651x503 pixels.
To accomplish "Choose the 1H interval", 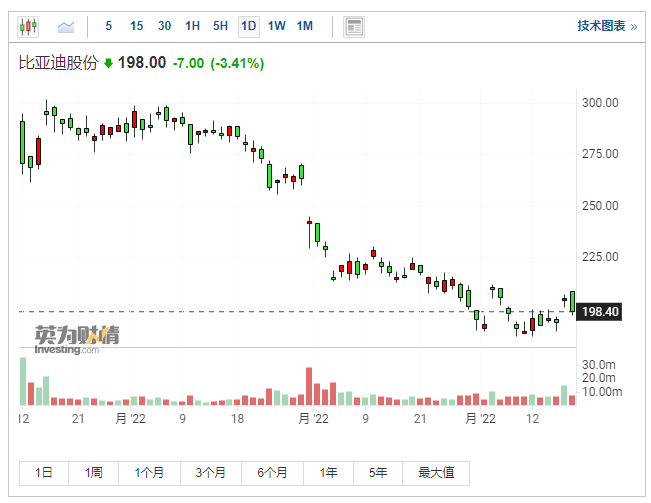I will 193,26.
